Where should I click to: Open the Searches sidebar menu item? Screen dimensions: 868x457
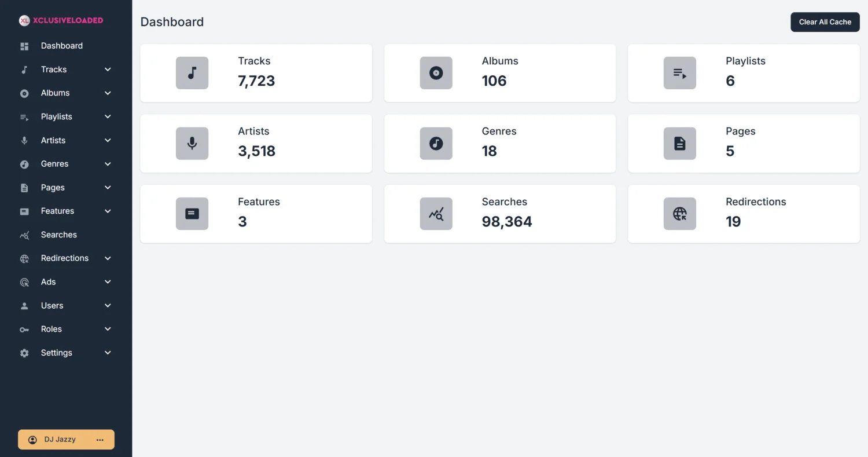58,235
